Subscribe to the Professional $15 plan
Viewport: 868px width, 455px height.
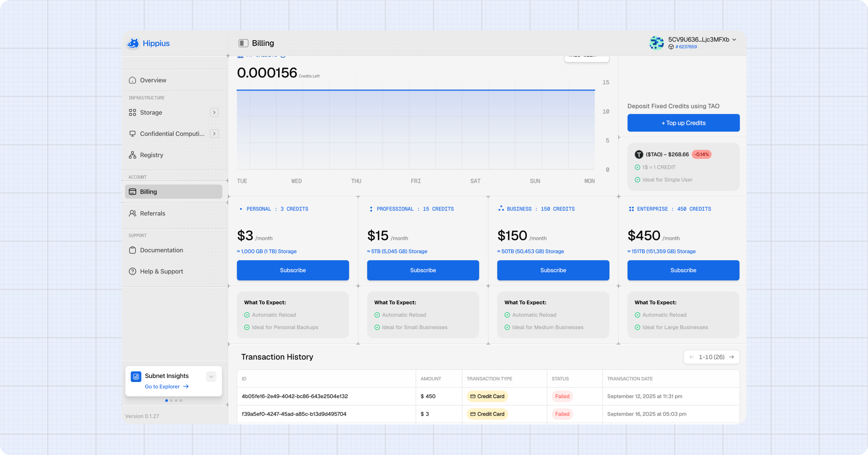coord(423,270)
